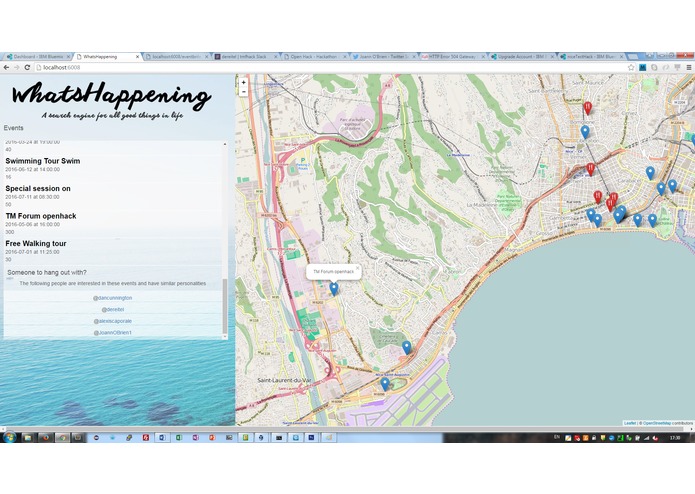Screen dimensions: 695x494
Task: Open @JoannOBrien1 profile link
Action: tap(113, 332)
